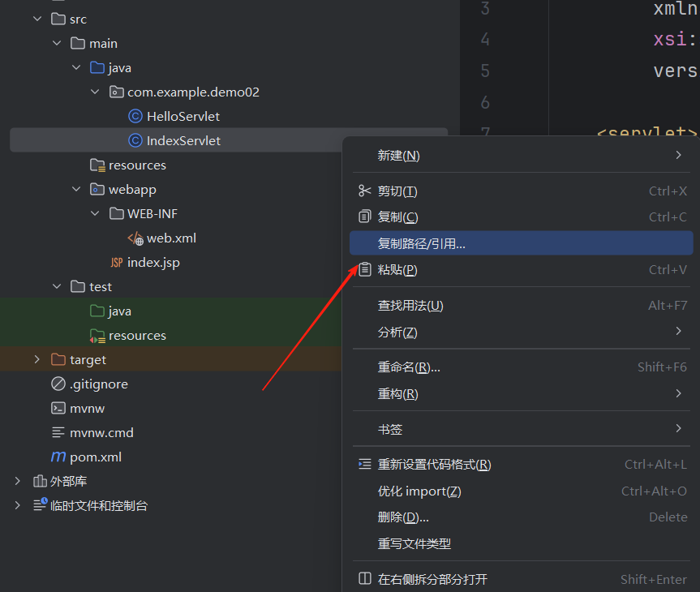Select 查找用法(U) menu entry
This screenshot has height=592, width=700.
click(521, 306)
